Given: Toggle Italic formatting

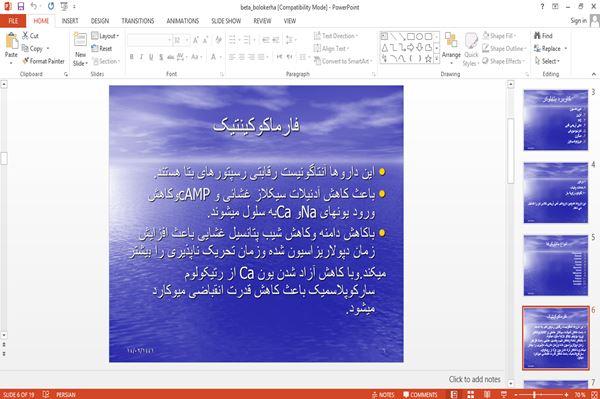Looking at the screenshot, I should click(x=141, y=57).
